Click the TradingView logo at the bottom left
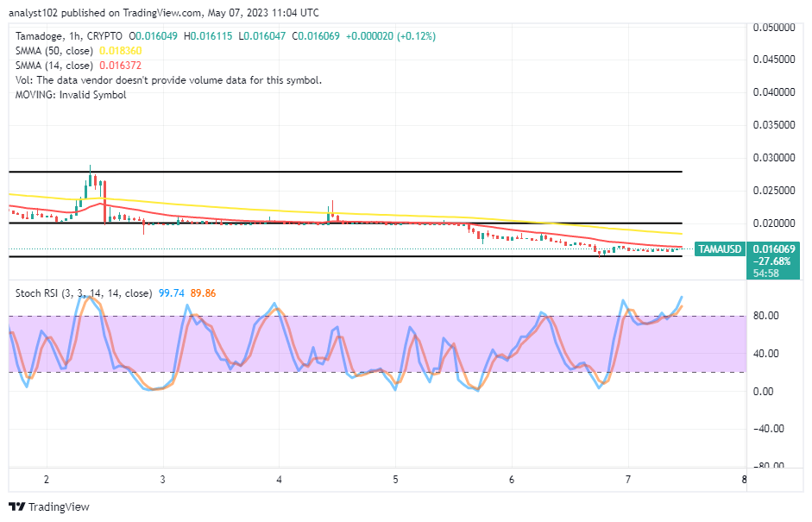The height and width of the screenshot is (522, 812). click(49, 506)
